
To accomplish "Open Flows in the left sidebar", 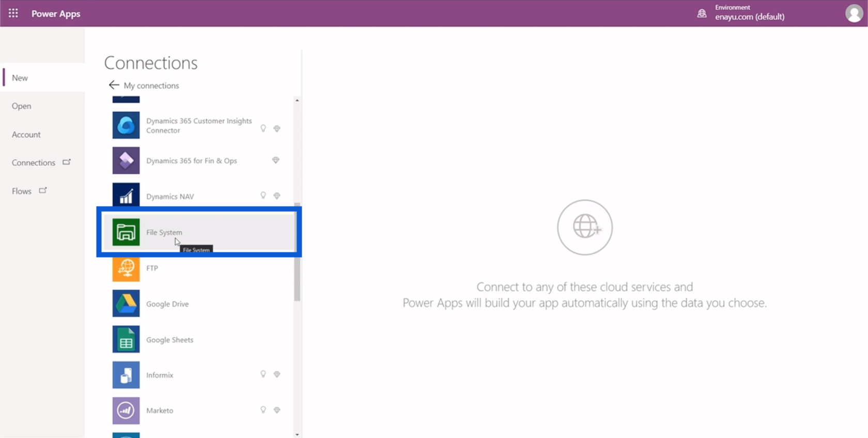I will [43, 191].
